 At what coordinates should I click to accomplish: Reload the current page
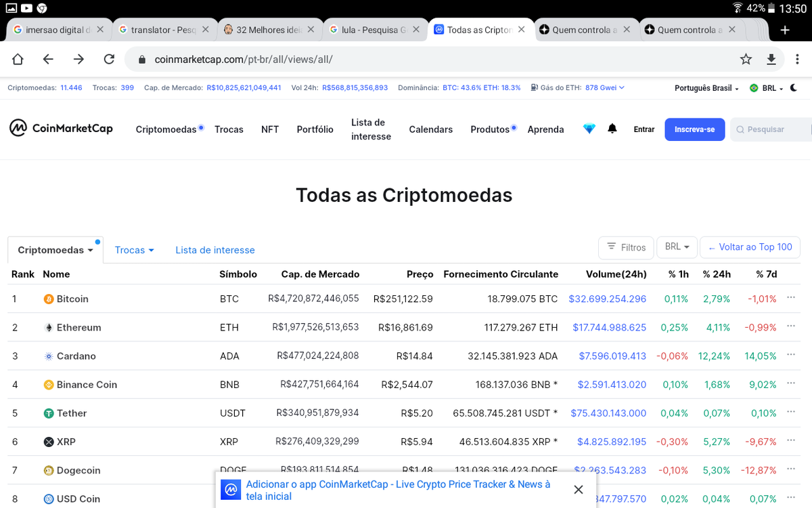[x=109, y=60]
